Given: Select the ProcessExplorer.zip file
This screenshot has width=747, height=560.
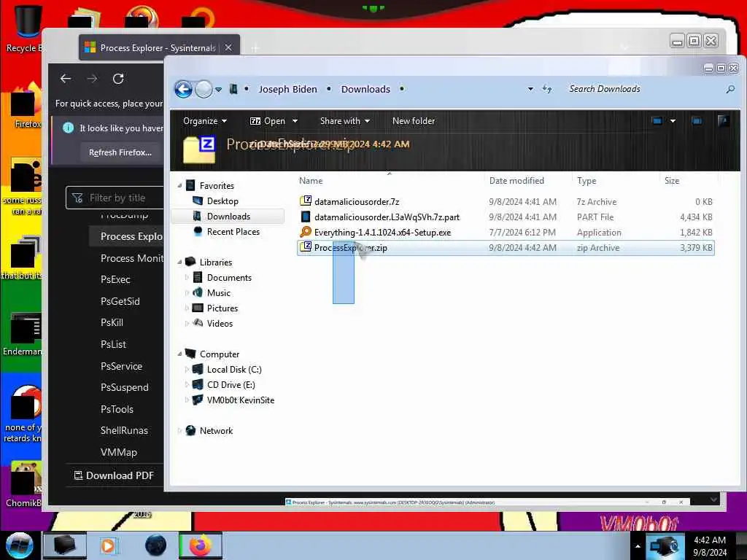Looking at the screenshot, I should coord(506,248).
